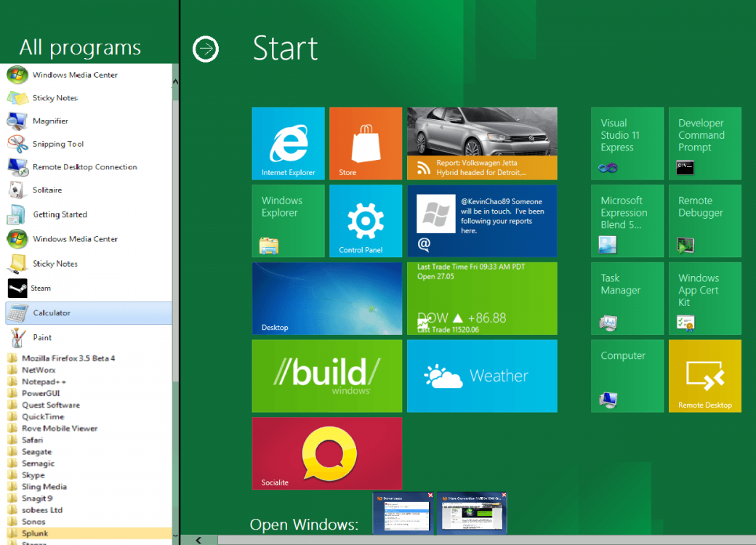The width and height of the screenshot is (756, 545).
Task: Open the Desktop tile
Action: [x=327, y=298]
